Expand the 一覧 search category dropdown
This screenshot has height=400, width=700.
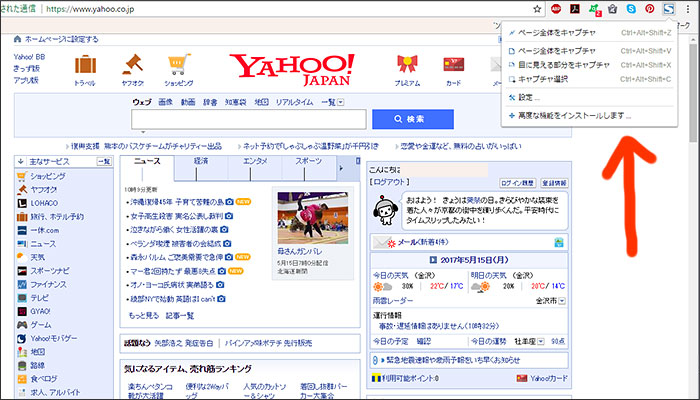341,102
